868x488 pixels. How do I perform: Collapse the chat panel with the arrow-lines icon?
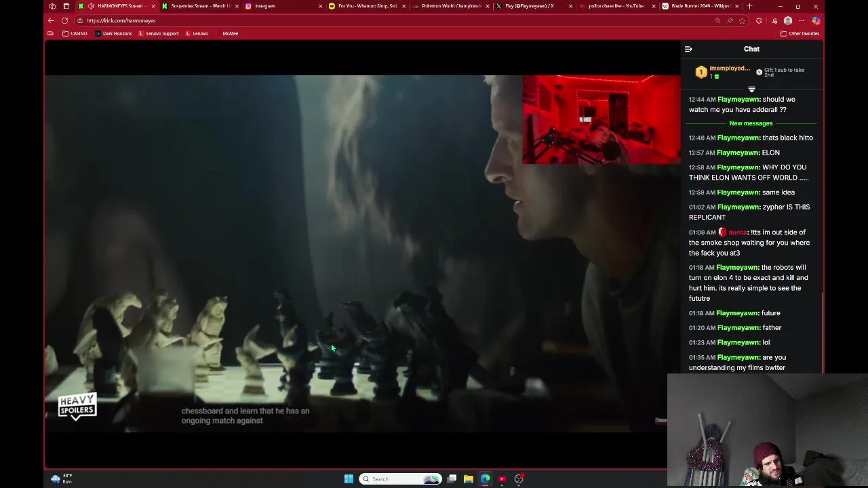[x=688, y=49]
